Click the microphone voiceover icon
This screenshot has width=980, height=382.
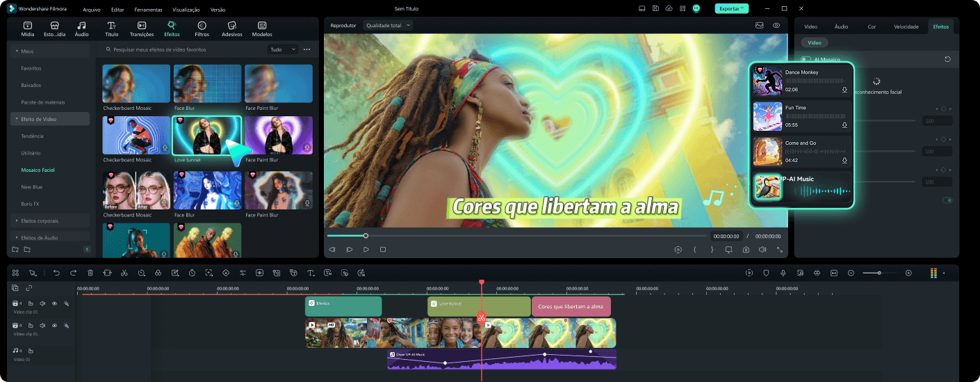[783, 273]
